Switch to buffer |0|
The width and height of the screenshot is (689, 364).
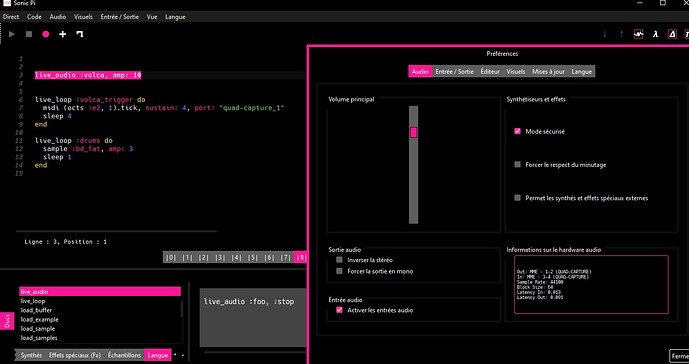(171, 257)
